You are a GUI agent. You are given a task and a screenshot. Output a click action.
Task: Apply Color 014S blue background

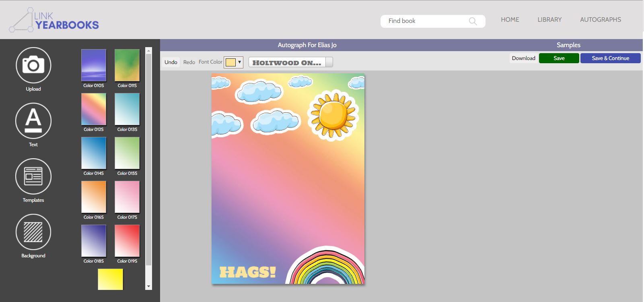(94, 153)
